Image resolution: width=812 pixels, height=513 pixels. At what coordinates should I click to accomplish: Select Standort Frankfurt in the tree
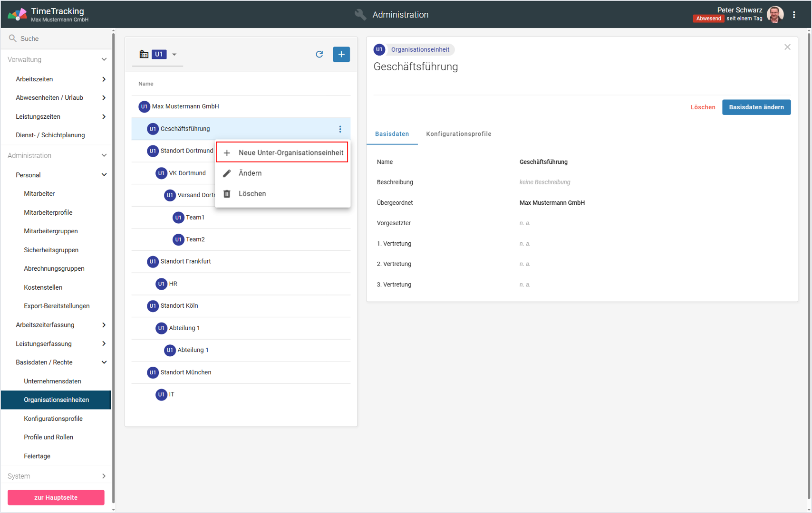click(185, 261)
